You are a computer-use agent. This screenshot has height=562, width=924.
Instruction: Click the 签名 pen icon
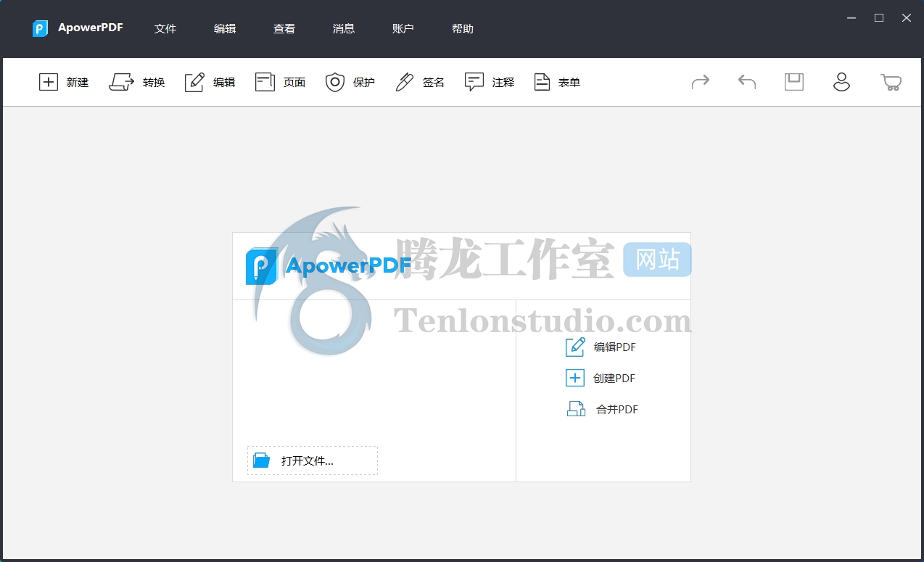click(405, 82)
